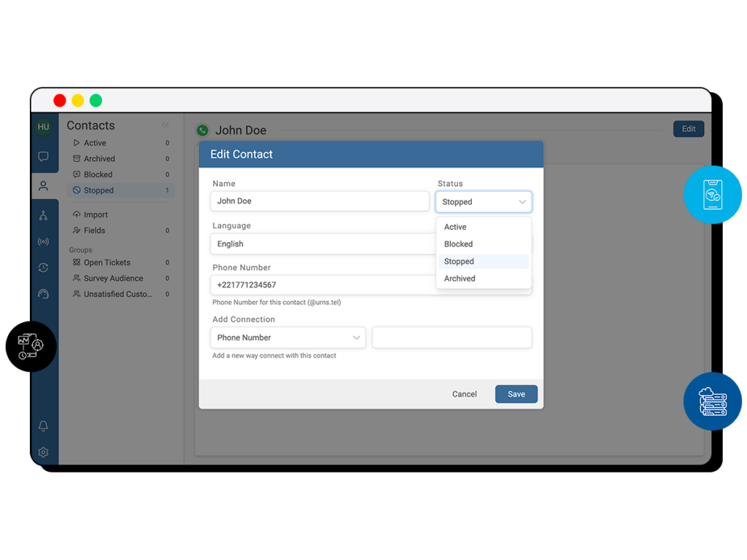The image size is (747, 560).
Task: Click the Groups section label
Action: (x=80, y=249)
